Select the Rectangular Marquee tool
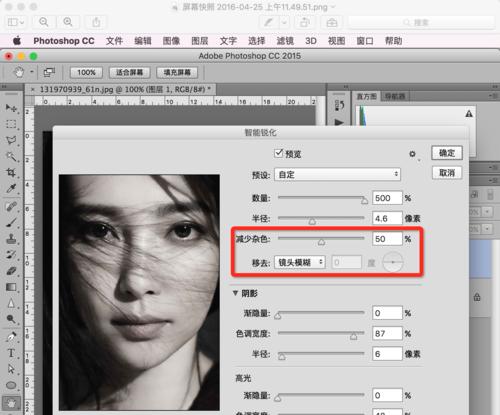This screenshot has width=500, height=415. click(x=11, y=124)
